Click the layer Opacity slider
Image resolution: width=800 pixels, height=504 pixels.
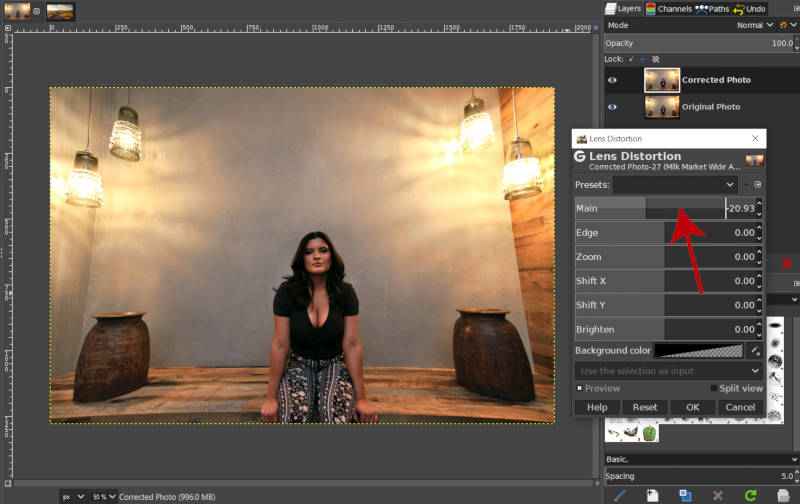pos(699,43)
